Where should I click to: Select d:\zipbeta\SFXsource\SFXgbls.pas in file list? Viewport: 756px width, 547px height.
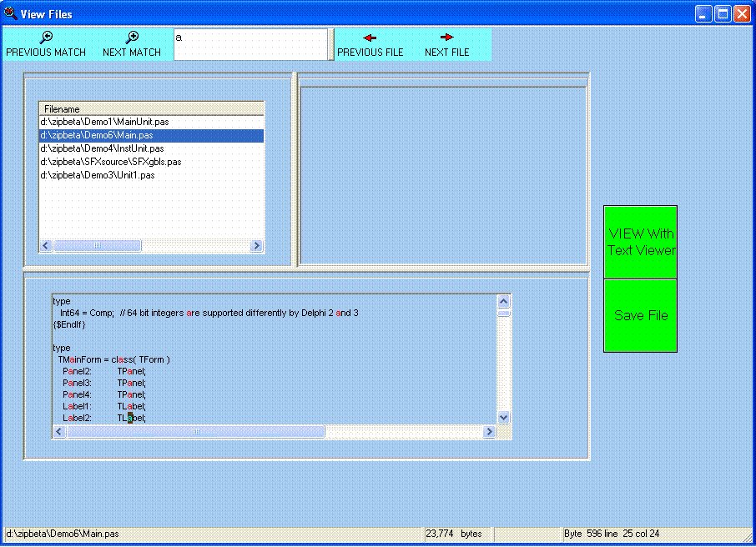[151, 162]
